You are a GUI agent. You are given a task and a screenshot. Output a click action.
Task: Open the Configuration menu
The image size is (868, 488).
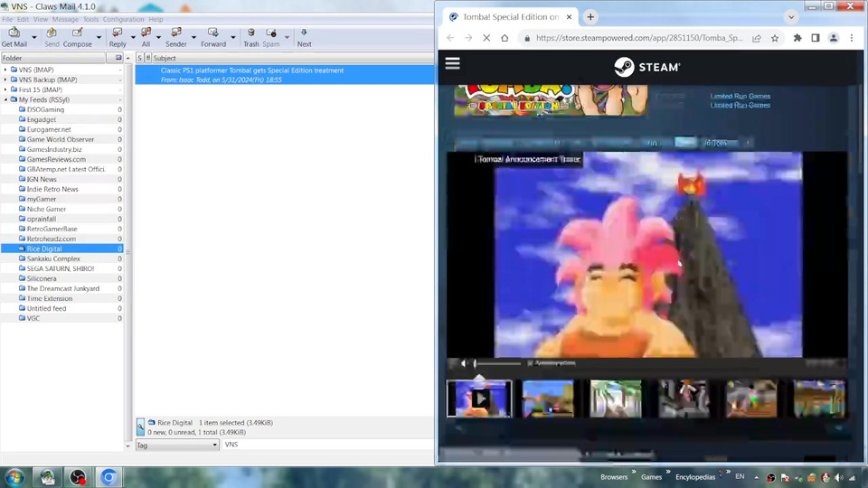[124, 19]
